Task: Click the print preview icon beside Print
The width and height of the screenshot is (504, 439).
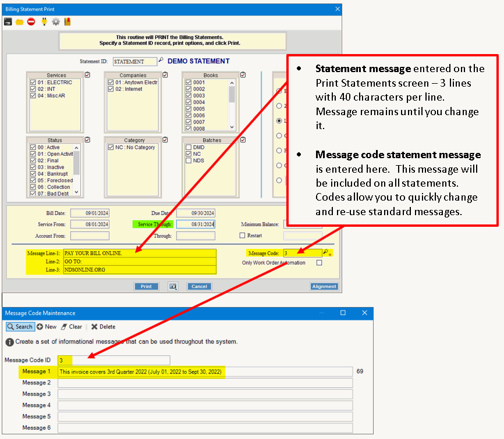Action: pyautogui.click(x=173, y=286)
